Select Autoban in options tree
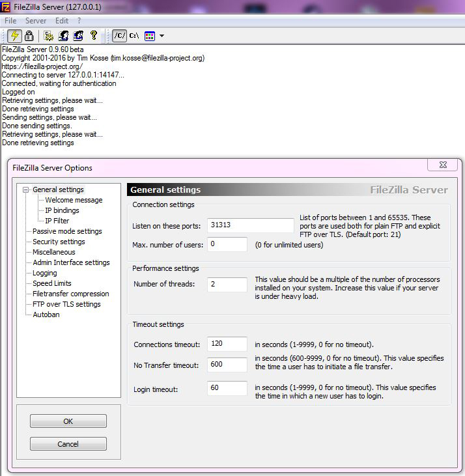The image size is (465, 476). coord(46,315)
